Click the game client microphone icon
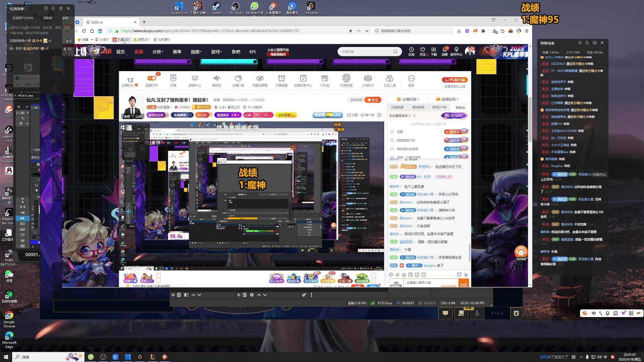Image resolution: width=644 pixels, height=362 pixels. [x=477, y=313]
